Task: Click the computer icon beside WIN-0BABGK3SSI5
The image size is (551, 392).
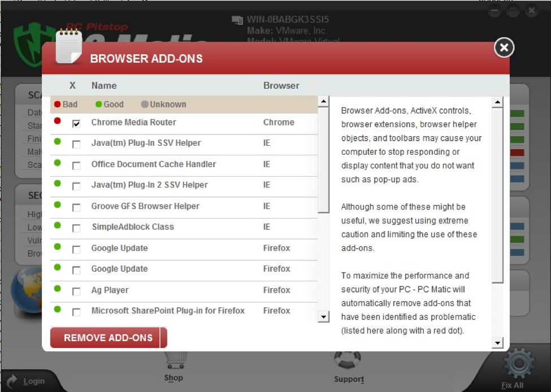Action: 237,20
